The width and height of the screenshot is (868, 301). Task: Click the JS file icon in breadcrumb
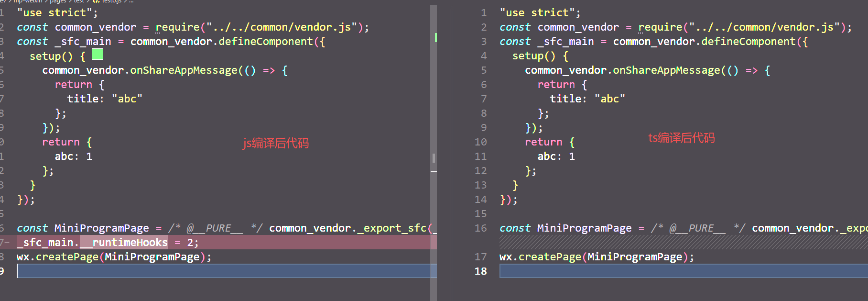point(96,1)
